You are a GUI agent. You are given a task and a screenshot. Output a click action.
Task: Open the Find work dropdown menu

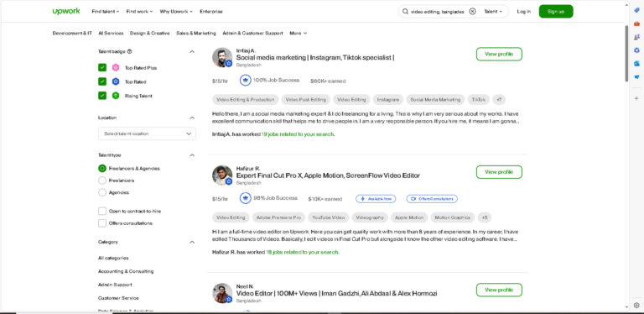[x=140, y=12]
